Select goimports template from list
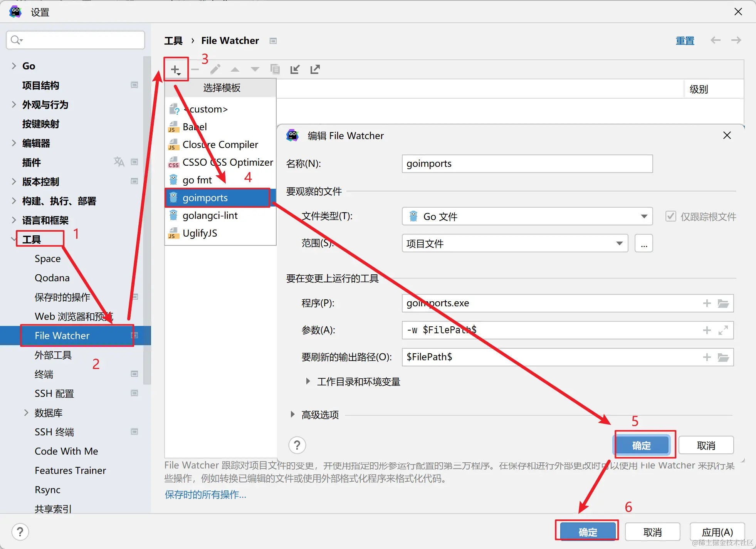Image resolution: width=756 pixels, height=549 pixels. (x=205, y=198)
